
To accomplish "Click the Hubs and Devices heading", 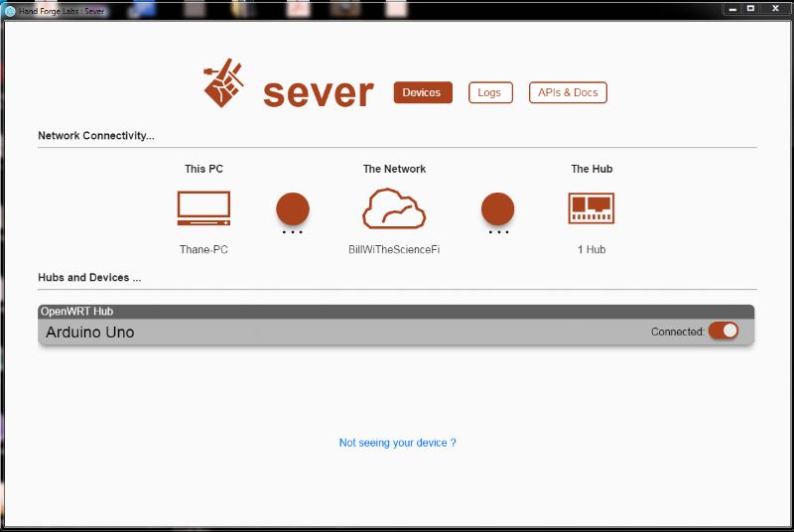I will [x=89, y=277].
